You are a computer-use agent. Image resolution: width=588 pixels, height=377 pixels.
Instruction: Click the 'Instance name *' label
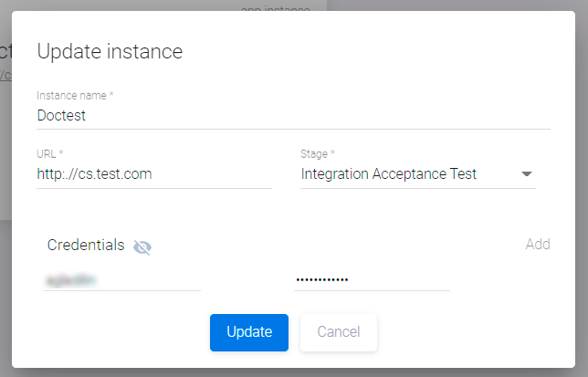tap(75, 95)
